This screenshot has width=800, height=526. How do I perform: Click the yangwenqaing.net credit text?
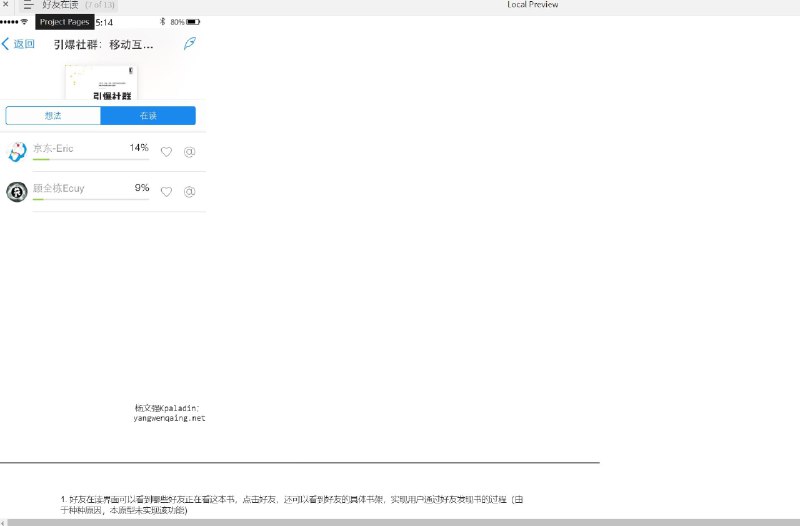coord(169,418)
